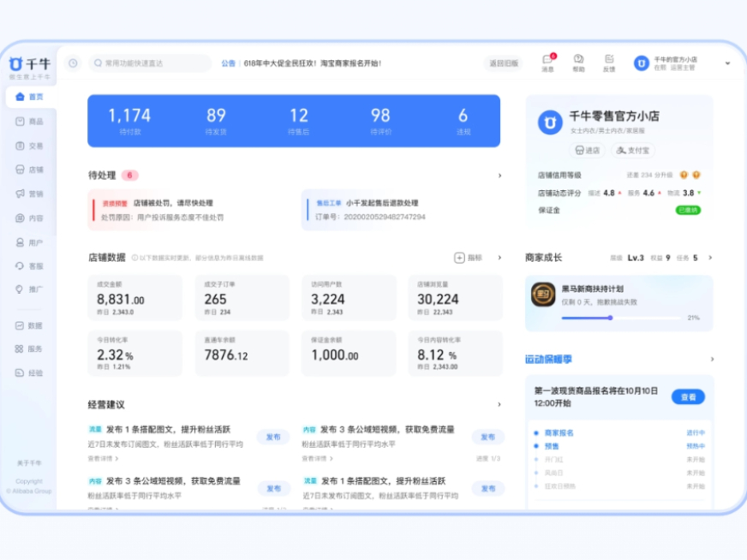Open the history clock icon
Viewport: 747px width, 560px height.
coord(73,63)
